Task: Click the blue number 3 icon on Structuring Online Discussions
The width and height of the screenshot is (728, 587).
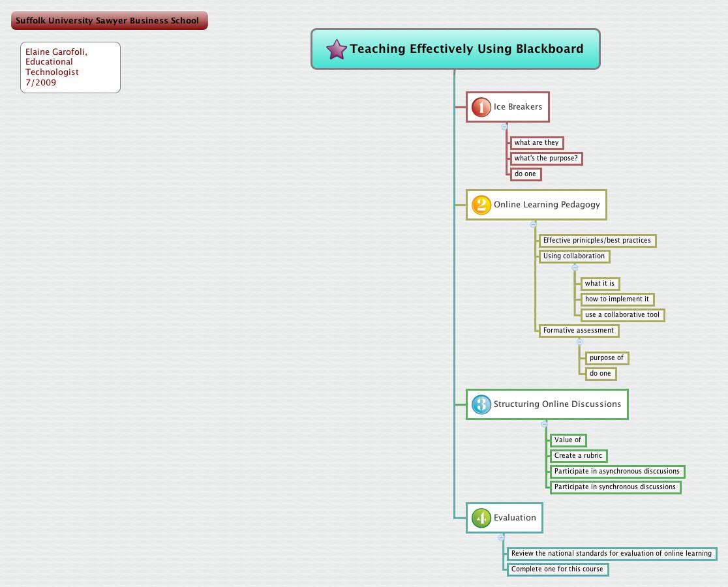Action: [x=481, y=404]
